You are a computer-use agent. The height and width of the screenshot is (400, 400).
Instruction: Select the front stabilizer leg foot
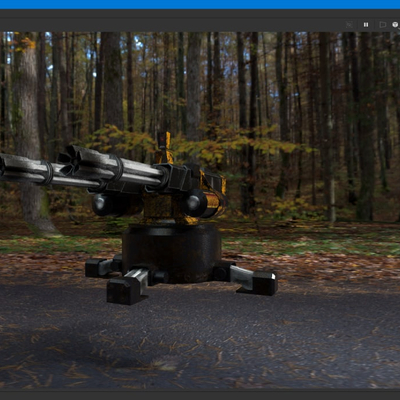point(123,291)
